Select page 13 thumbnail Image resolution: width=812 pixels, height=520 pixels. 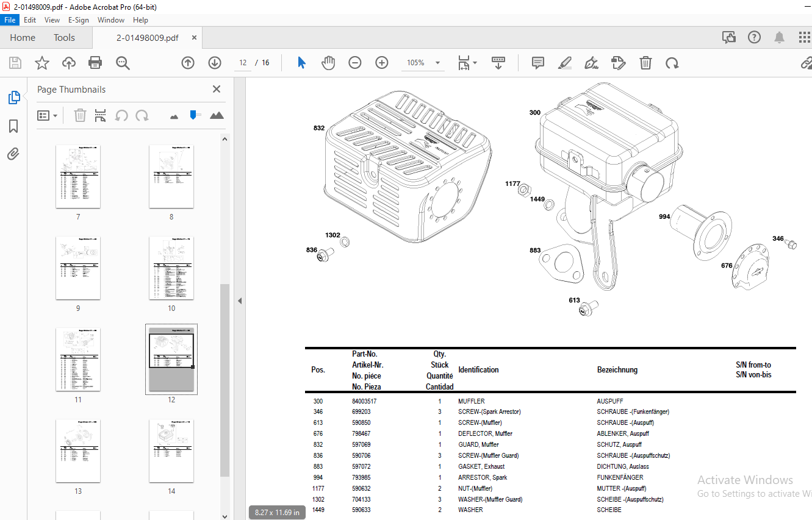tap(78, 451)
